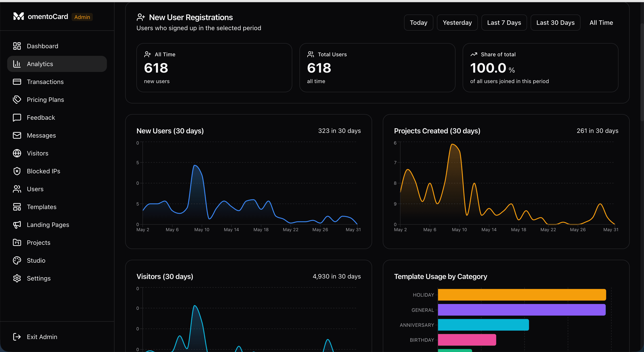Click the Analytics bar chart icon

tap(17, 64)
